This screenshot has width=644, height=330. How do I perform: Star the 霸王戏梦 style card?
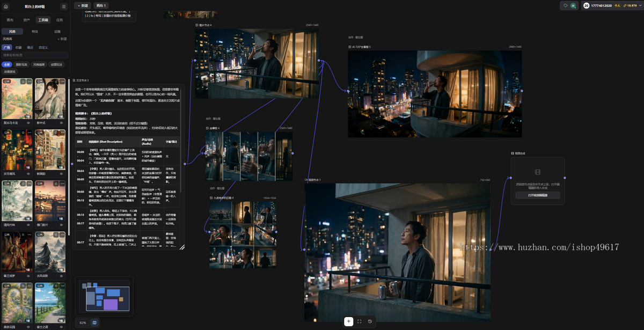24,235
